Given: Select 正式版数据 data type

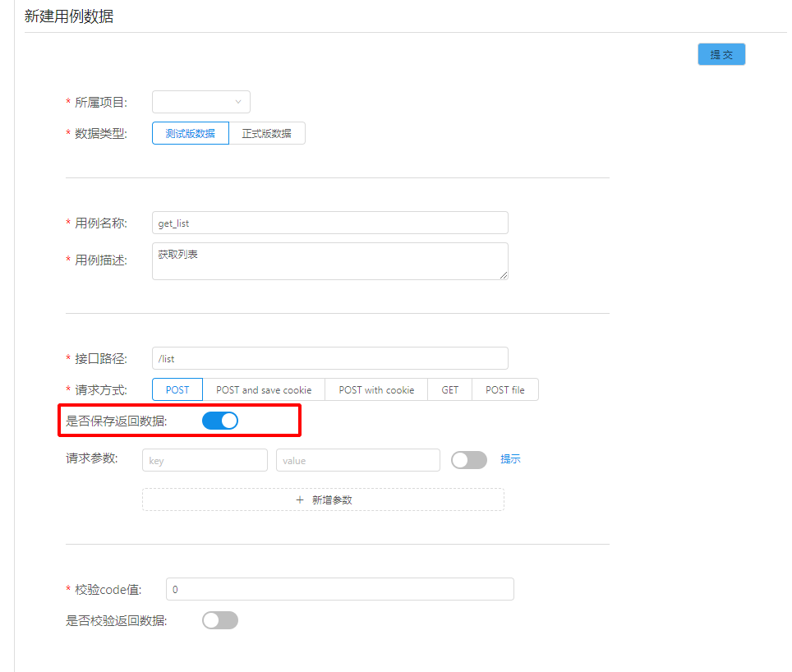Looking at the screenshot, I should pyautogui.click(x=267, y=133).
